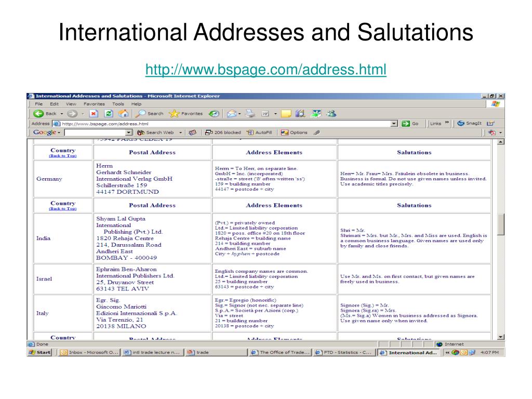Expand hidden tray icons chevron

[x=447, y=352]
